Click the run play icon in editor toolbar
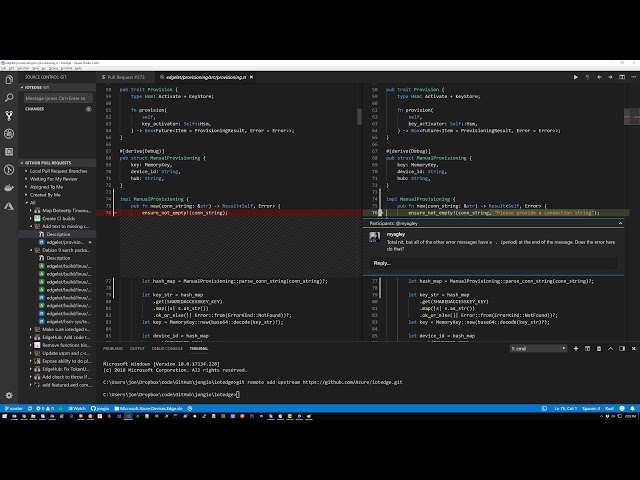The width and height of the screenshot is (640, 480). 576,77
